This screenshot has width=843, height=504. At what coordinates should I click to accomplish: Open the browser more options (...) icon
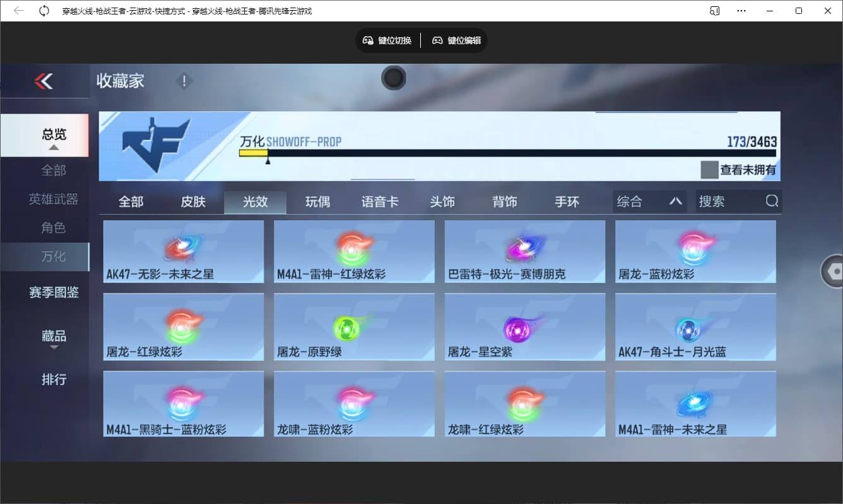click(x=741, y=10)
